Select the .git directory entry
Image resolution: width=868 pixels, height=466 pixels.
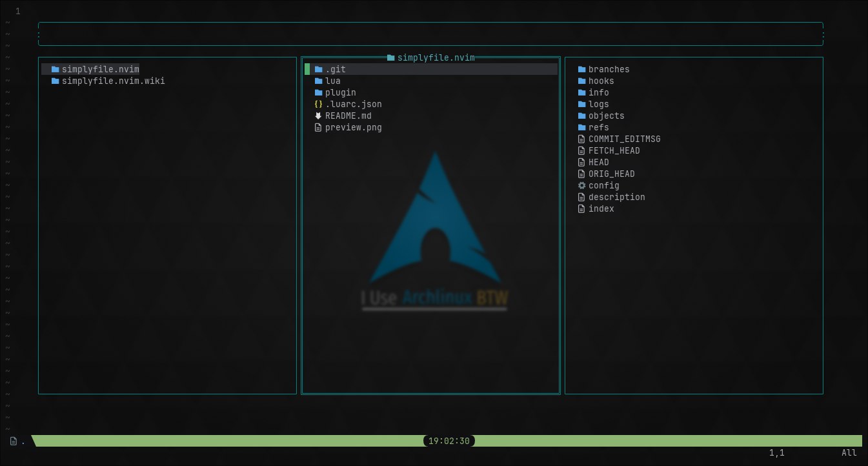pos(336,69)
